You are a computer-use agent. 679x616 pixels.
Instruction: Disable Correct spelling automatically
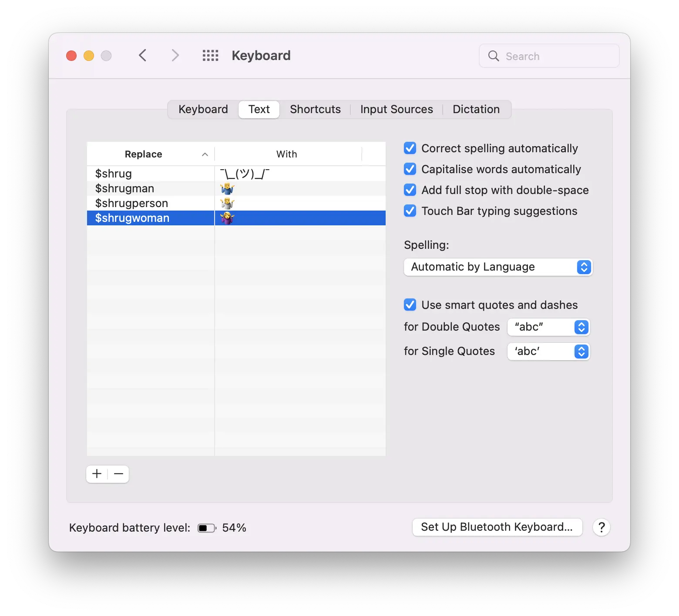coord(410,148)
